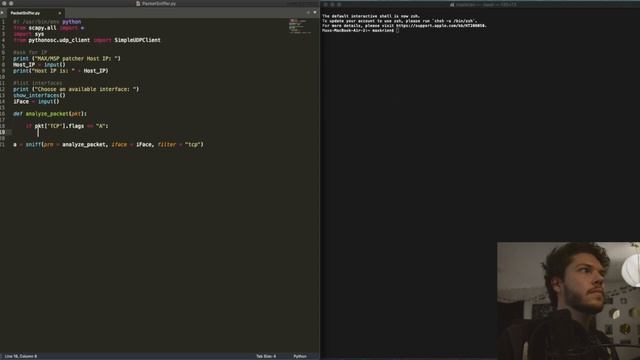Click gutter line number 21
This screenshot has height=360, width=640.
pos(3,144)
